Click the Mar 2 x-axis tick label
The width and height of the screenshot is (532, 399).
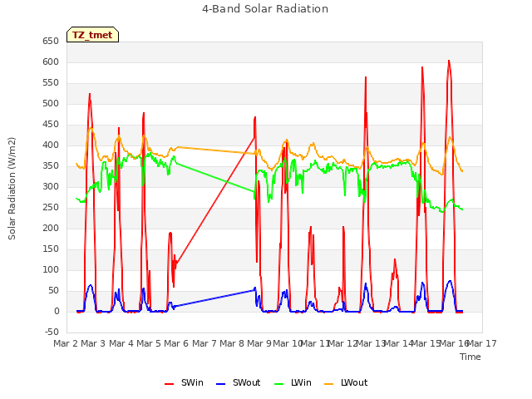[66, 343]
